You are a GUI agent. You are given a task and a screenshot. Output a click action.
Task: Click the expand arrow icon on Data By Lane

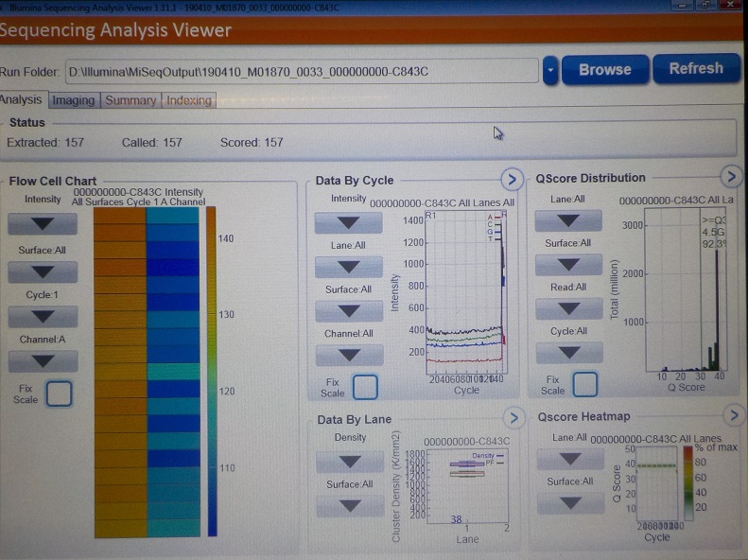513,418
